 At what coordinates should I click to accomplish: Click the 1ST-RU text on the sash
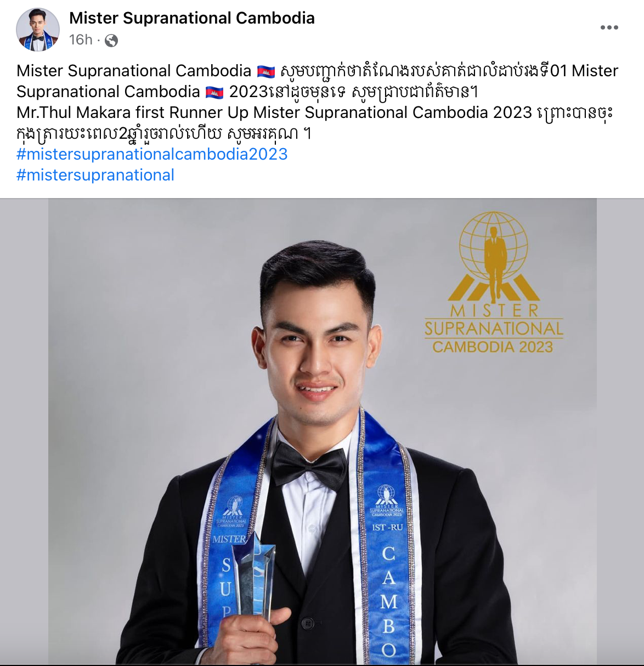point(387,527)
